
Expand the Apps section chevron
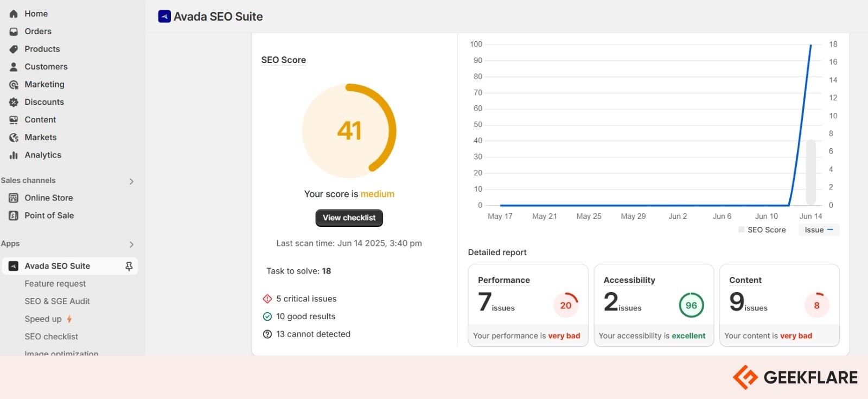point(131,244)
